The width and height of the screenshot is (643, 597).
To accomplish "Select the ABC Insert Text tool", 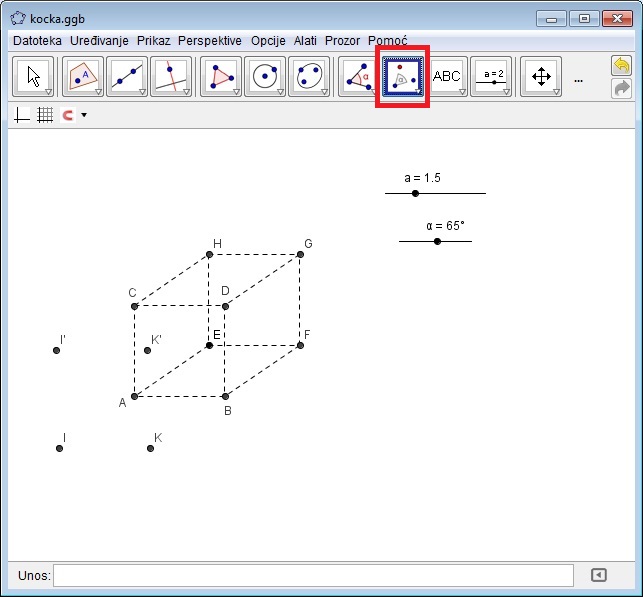I will point(447,77).
